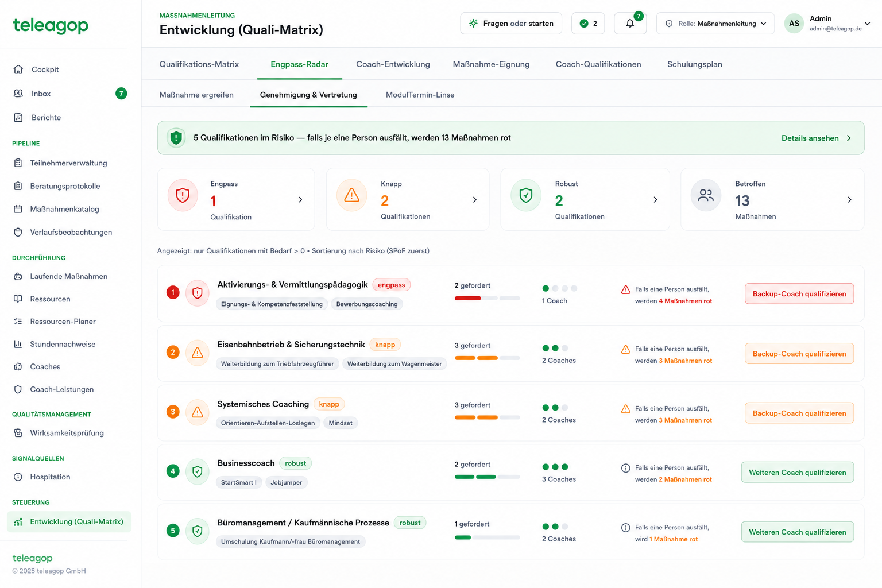Click sparkle icon in Fragen oder starten
The image size is (882, 588).
pos(473,24)
